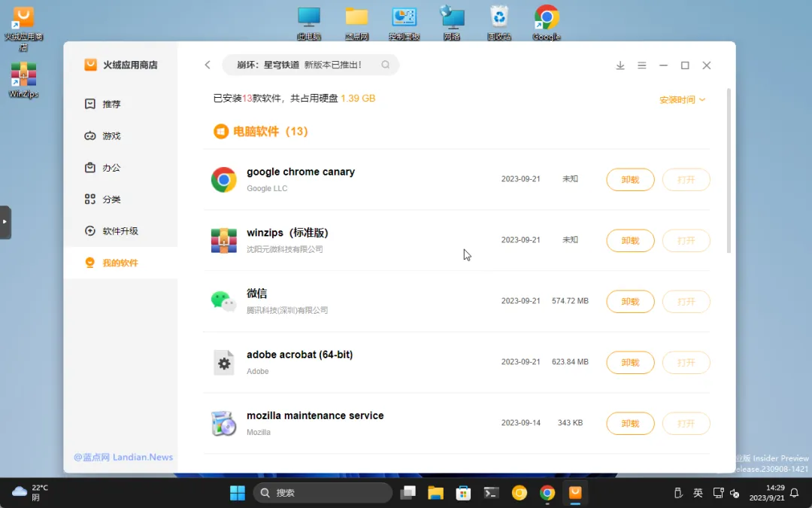This screenshot has height=508, width=812.
Task: Uninstall 微信
Action: [x=630, y=302]
